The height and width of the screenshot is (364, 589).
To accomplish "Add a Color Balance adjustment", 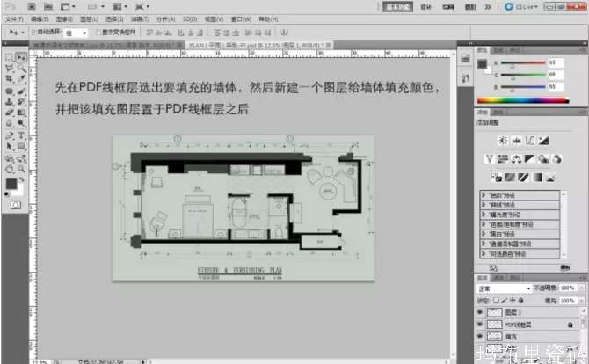I will tap(516, 159).
